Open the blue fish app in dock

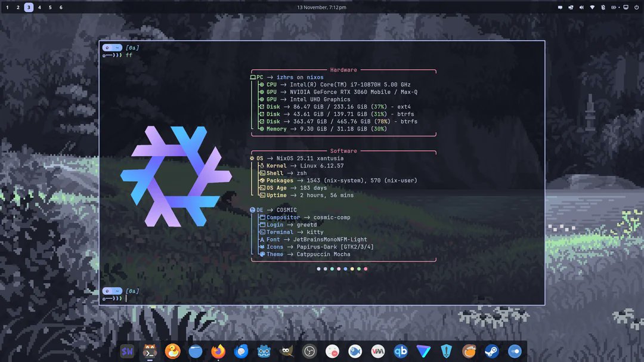[355, 351]
